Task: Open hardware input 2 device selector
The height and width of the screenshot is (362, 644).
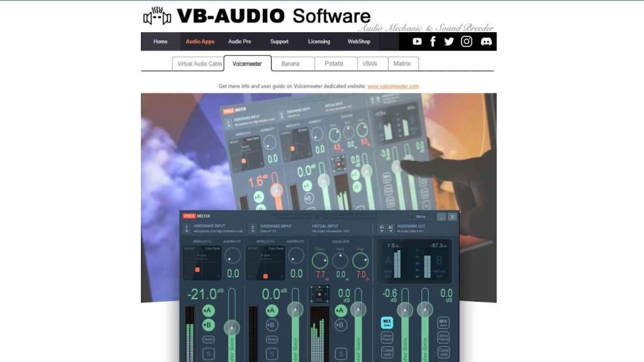Action: (253, 229)
